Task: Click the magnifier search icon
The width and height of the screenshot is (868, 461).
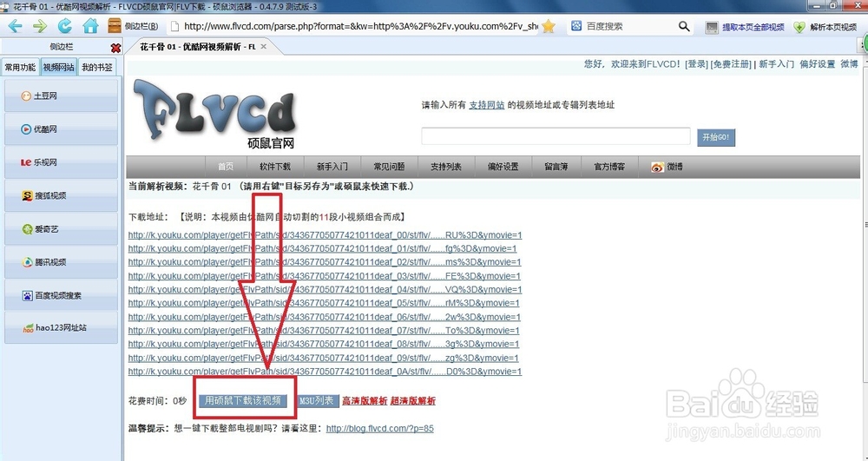Action: (x=684, y=26)
